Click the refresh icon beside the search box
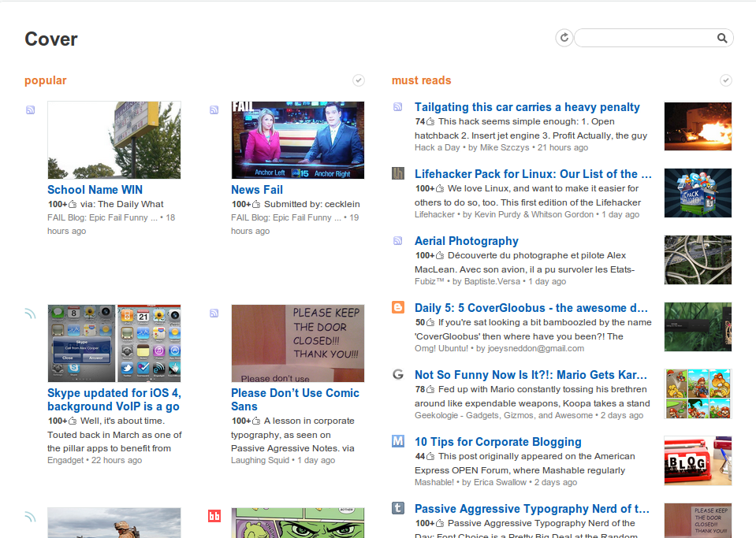This screenshot has height=538, width=756. pos(564,38)
